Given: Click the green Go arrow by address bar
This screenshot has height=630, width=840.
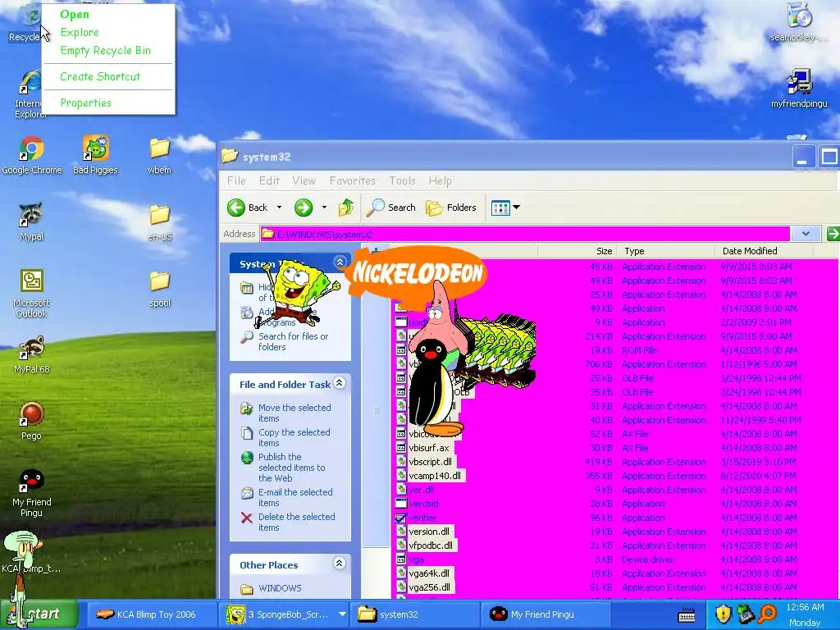Looking at the screenshot, I should point(833,234).
